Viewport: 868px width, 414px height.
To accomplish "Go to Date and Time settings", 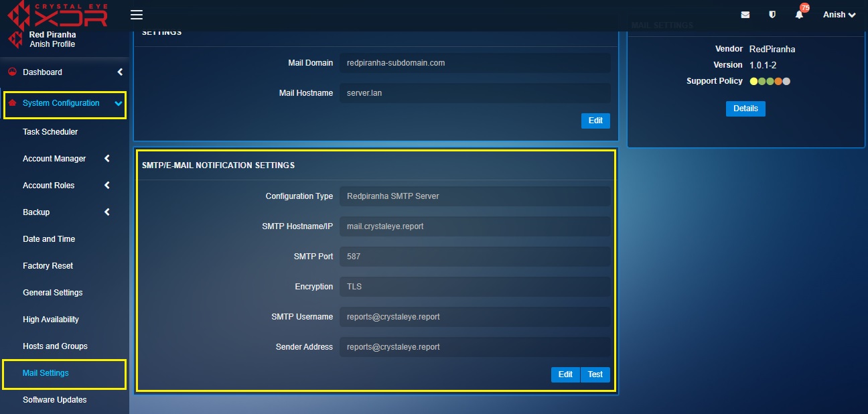I will [49, 239].
